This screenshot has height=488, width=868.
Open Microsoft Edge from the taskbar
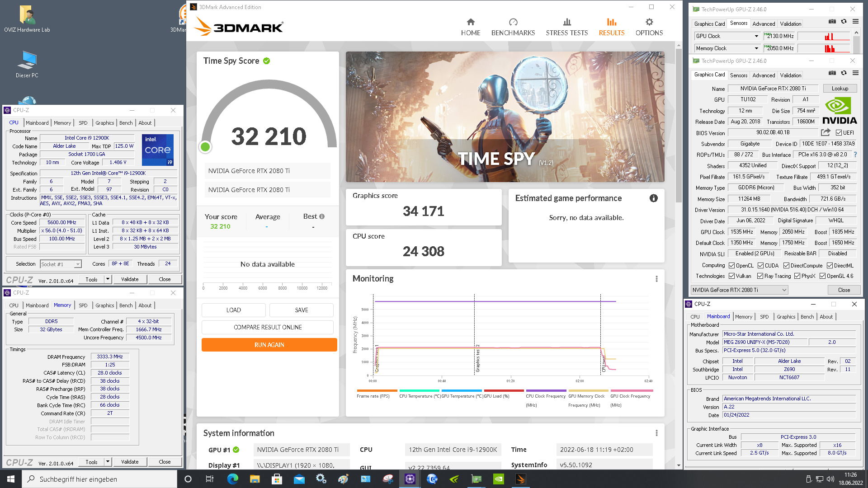232,479
